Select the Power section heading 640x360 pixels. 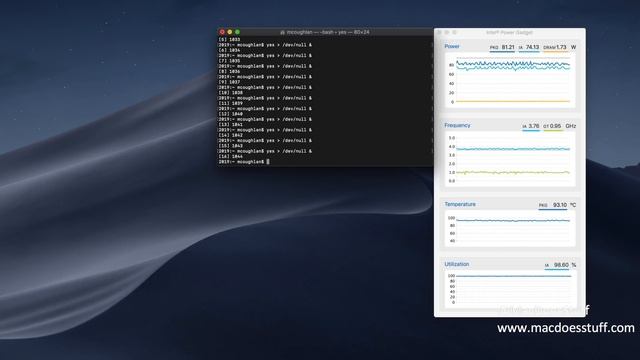pyautogui.click(x=452, y=47)
